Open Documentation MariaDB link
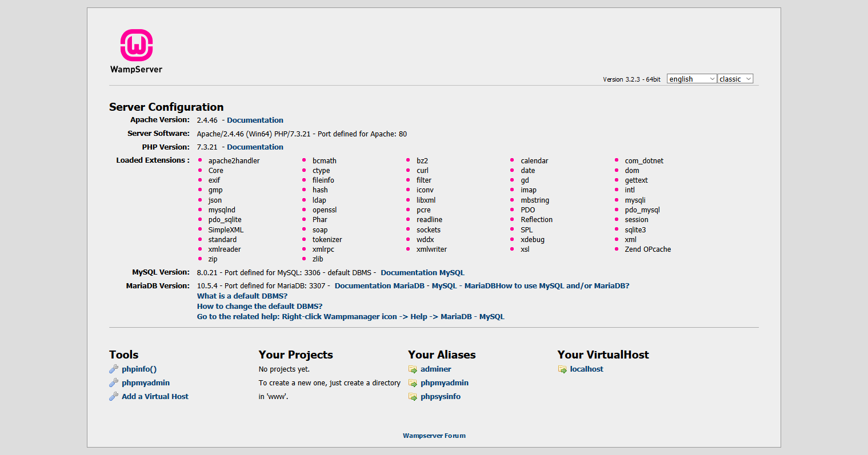This screenshot has width=868, height=455. [x=379, y=286]
